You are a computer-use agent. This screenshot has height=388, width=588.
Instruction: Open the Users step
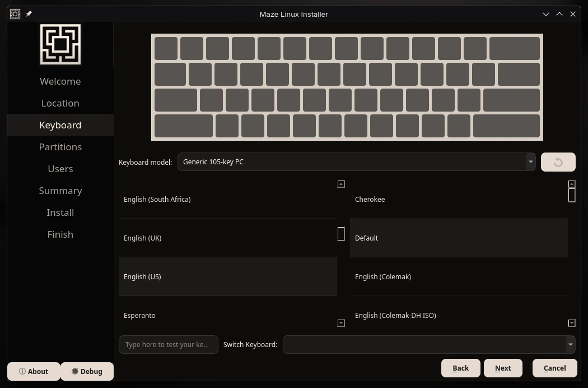60,169
